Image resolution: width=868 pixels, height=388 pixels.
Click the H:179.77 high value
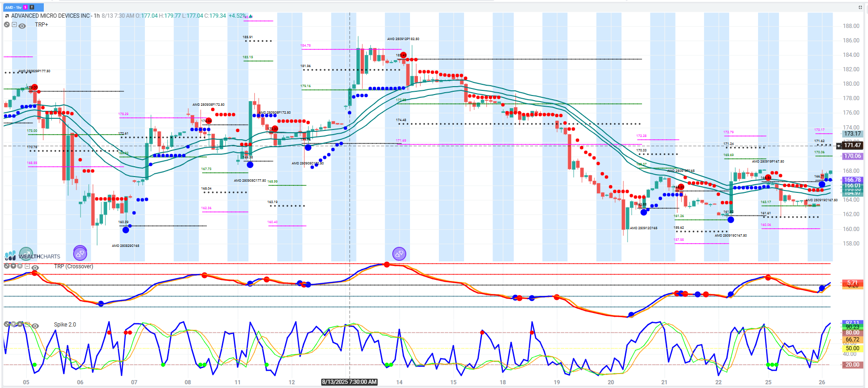pyautogui.click(x=170, y=16)
